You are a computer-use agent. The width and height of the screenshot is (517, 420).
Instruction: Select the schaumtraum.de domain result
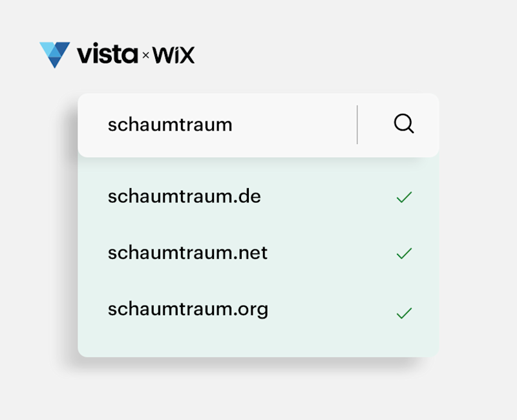(184, 196)
